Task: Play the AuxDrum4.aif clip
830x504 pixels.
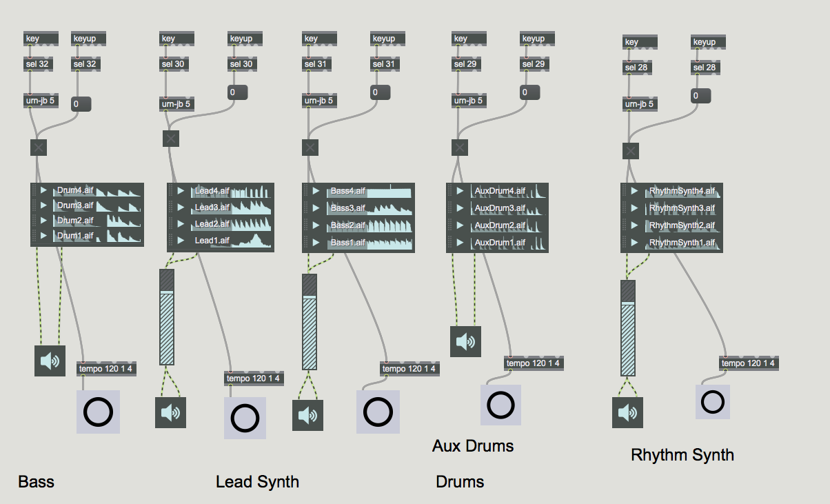Action: (x=460, y=191)
